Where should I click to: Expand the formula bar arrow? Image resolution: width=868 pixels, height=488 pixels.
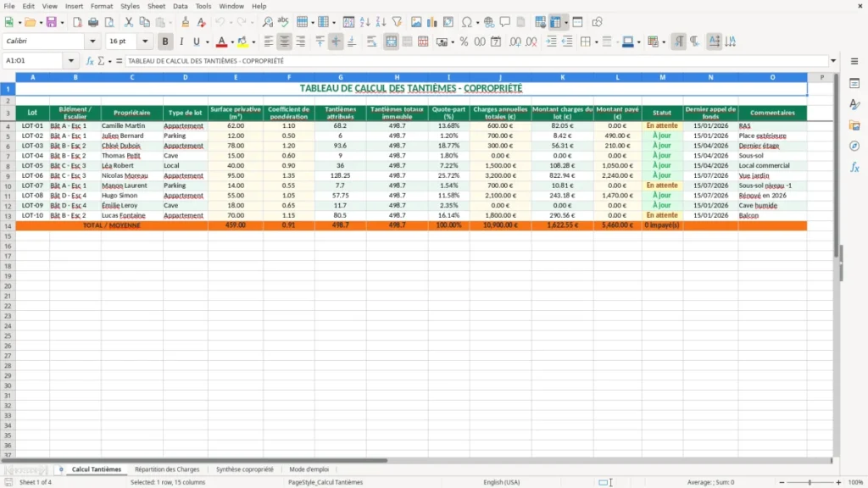point(832,61)
